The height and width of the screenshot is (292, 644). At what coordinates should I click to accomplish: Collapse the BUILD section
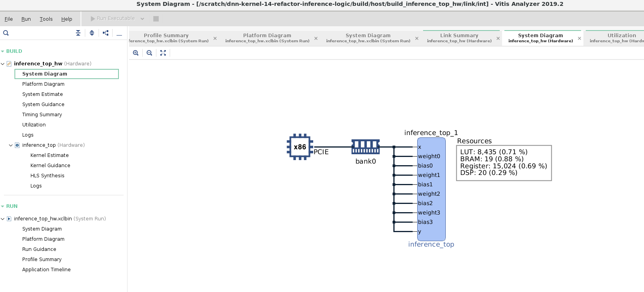[x=3, y=51]
